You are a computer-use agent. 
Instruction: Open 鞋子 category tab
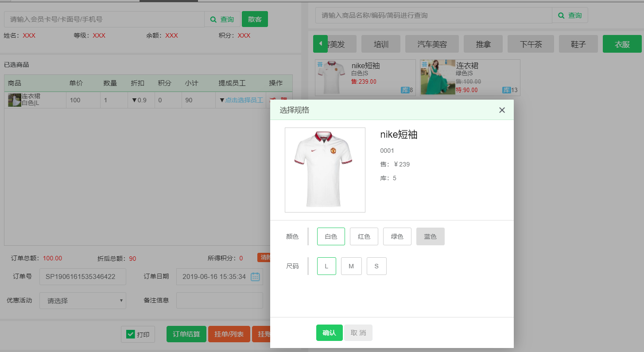[578, 44]
